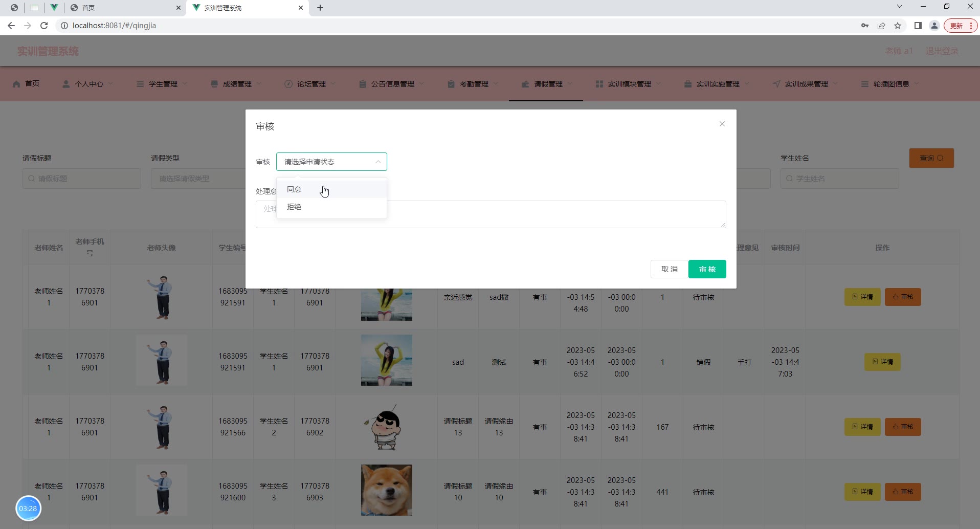
Task: Toggle browser side panel icon
Action: click(918, 26)
